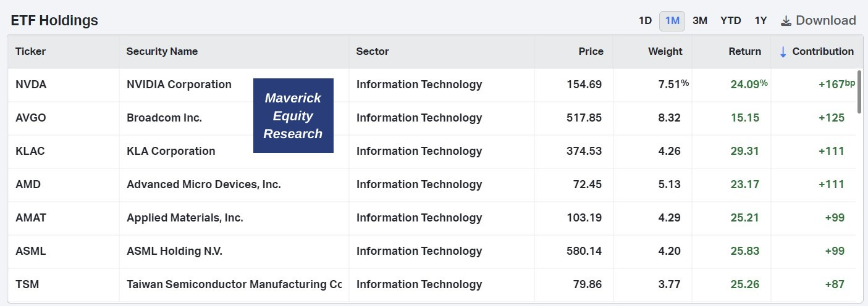Click KLAC return 29.31
The width and height of the screenshot is (868, 306).
pyautogui.click(x=745, y=151)
